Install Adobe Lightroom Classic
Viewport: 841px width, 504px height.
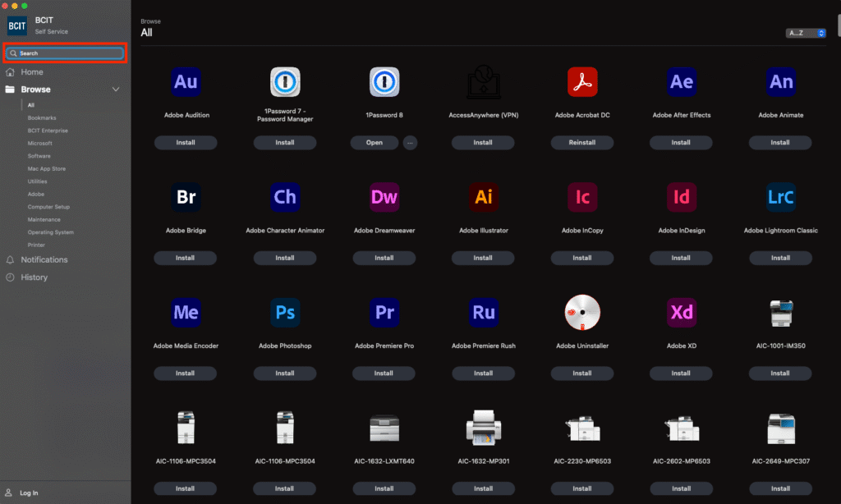[x=780, y=258]
